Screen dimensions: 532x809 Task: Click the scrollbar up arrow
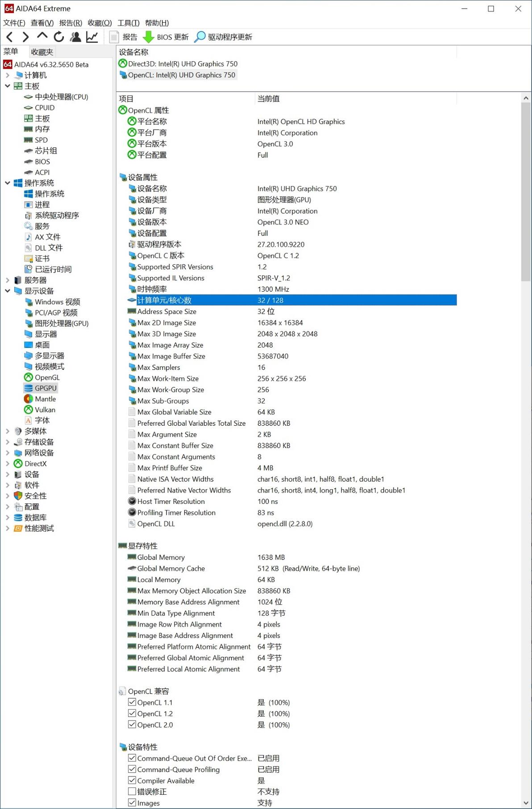click(526, 98)
